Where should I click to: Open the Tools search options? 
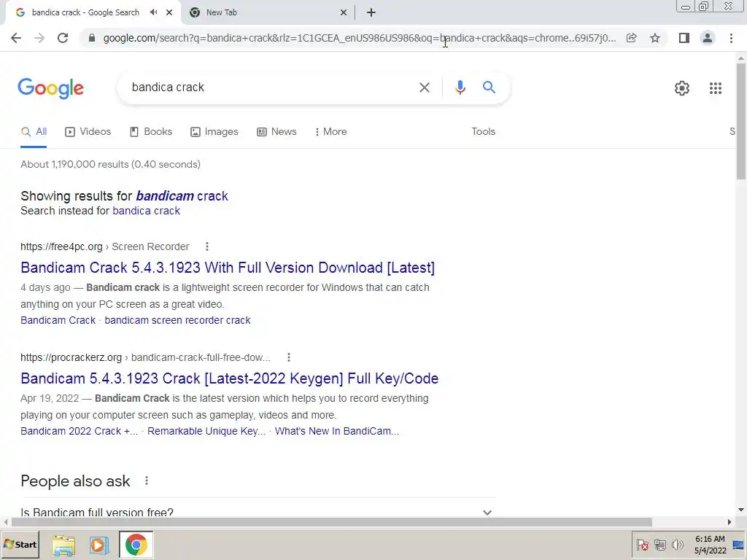483,131
